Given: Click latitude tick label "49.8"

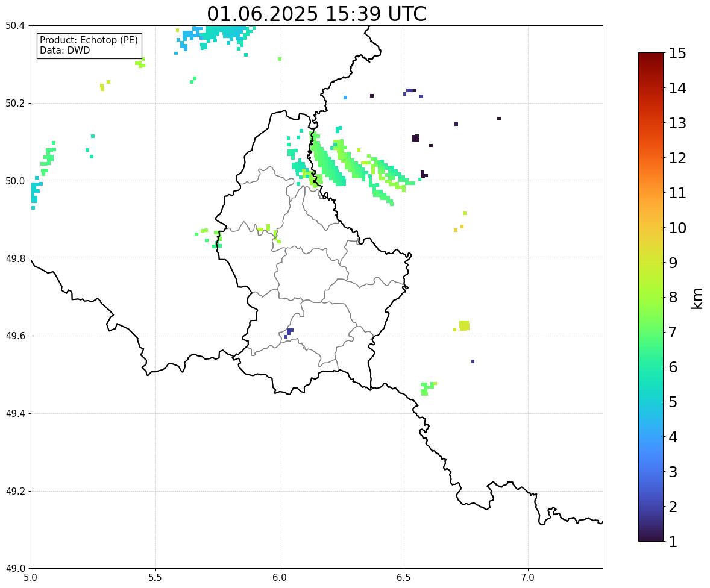Looking at the screenshot, I should pos(15,258).
